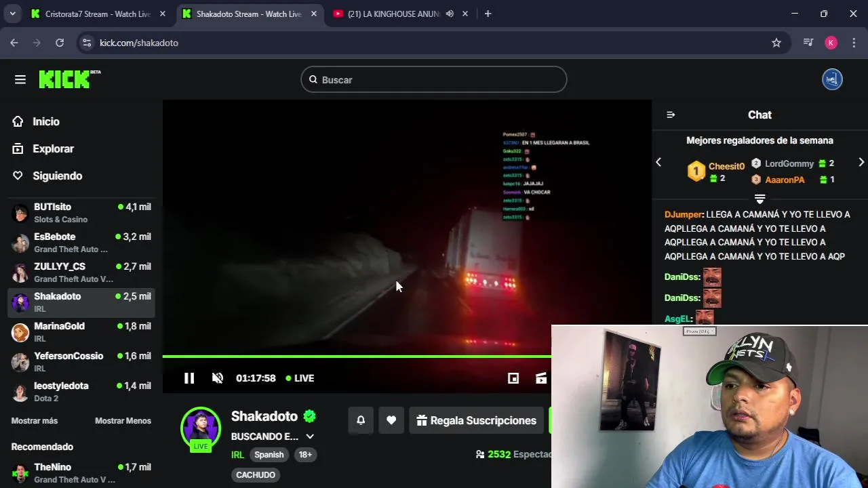Open BUTIsito channel in sidebar
Image resolution: width=868 pixels, height=488 pixels.
pos(81,213)
